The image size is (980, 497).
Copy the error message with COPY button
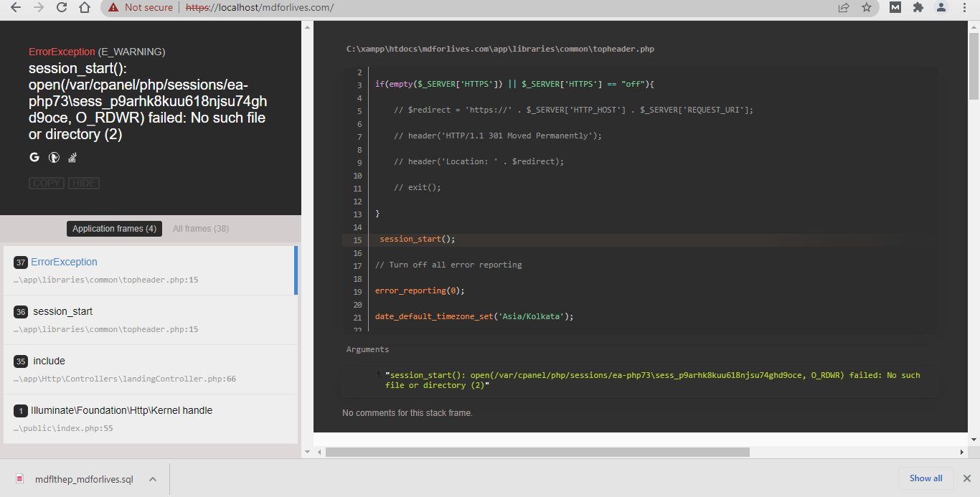click(47, 183)
